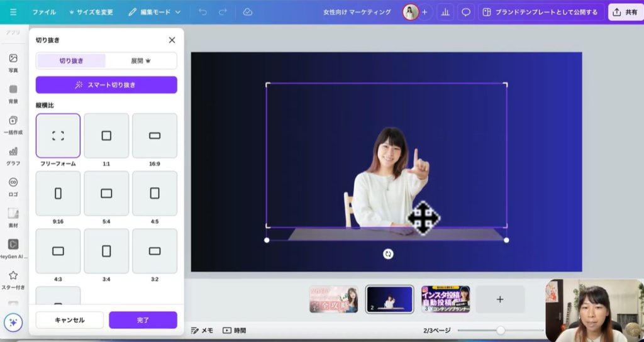Open the analytics bar chart icon
This screenshot has width=644, height=342.
[x=445, y=12]
